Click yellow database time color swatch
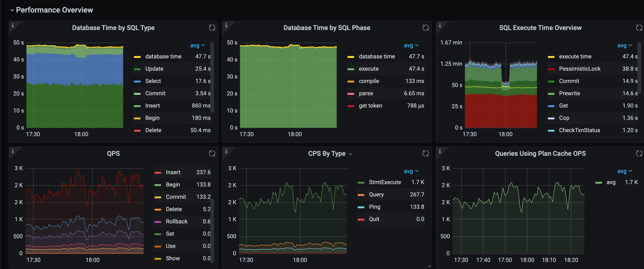This screenshot has width=644, height=269. tap(137, 57)
